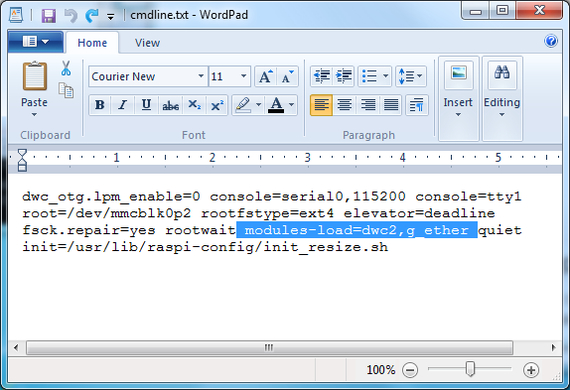Toggle Underline formatting
The image size is (570, 390).
click(146, 105)
